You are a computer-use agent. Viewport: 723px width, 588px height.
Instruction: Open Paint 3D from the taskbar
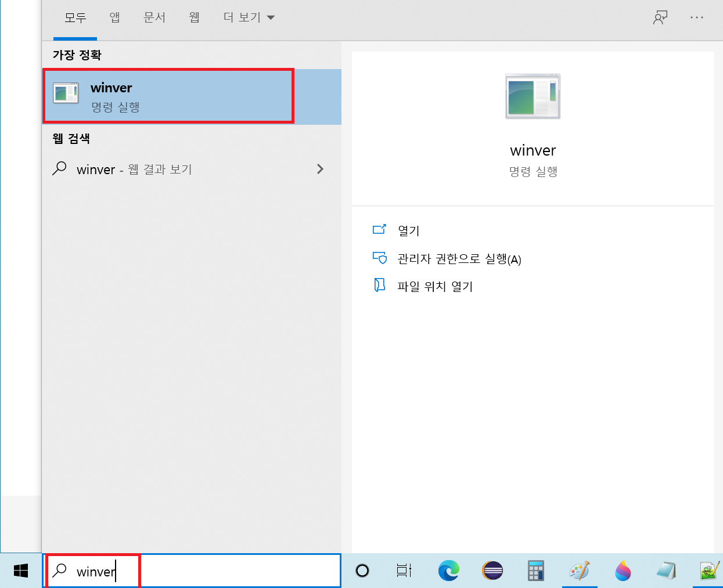623,571
